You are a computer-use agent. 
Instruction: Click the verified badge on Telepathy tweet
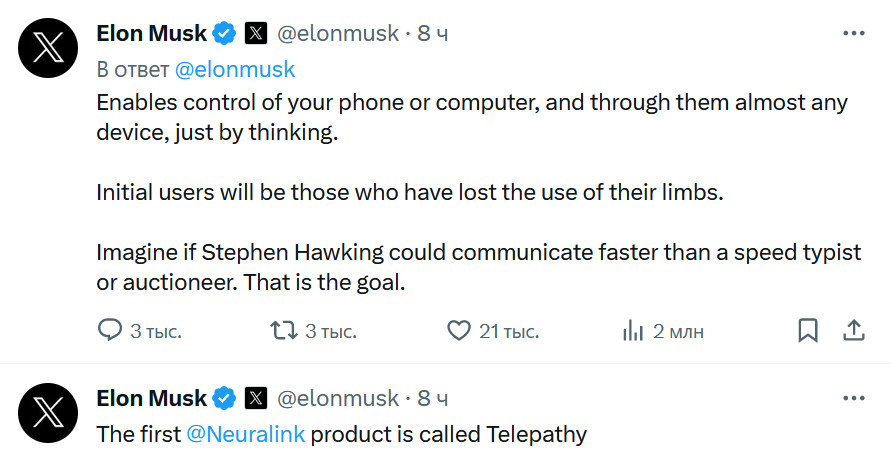coord(224,399)
